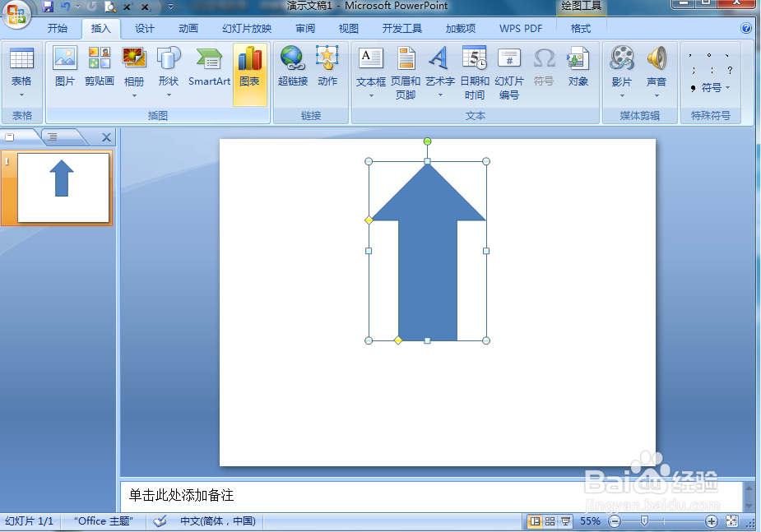Expand the text box (文本框) dropdown arrow
Viewport: 761px width, 532px height.
371,95
